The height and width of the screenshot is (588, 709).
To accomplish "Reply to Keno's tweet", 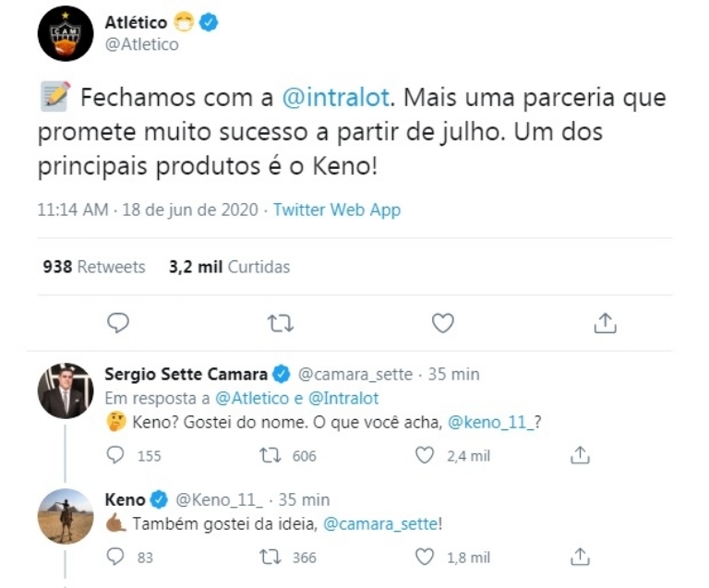I will coord(116,557).
